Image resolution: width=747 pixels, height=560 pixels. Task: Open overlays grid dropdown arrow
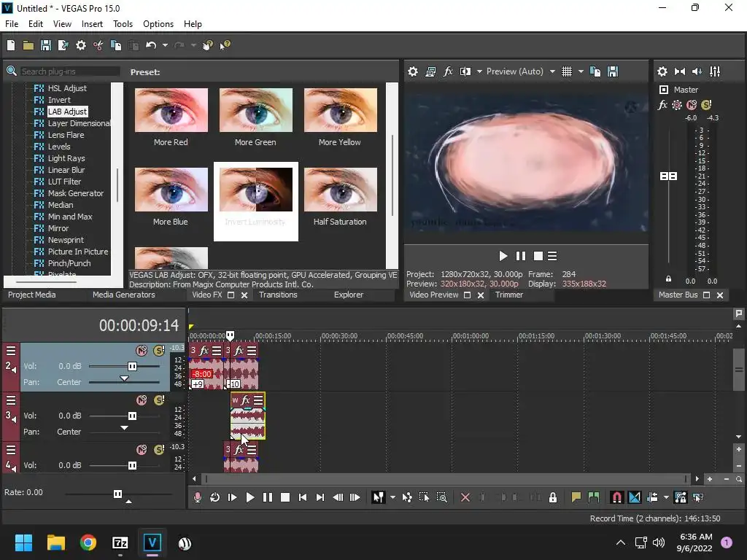tap(581, 71)
